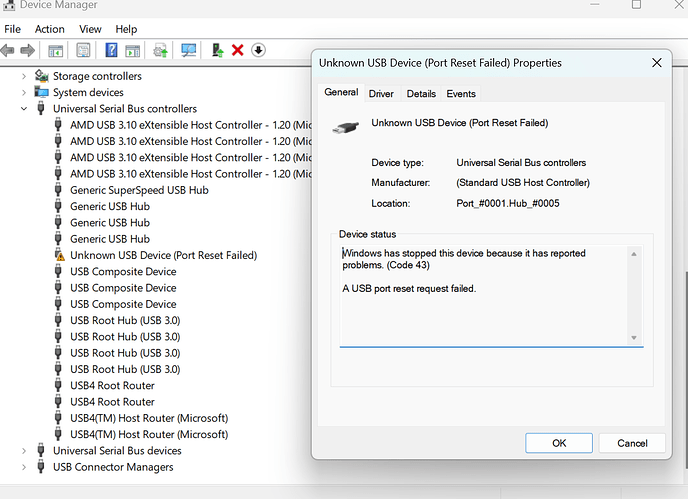Click the Add/enable device toolbar icon
This screenshot has height=499, width=688.
click(x=218, y=50)
